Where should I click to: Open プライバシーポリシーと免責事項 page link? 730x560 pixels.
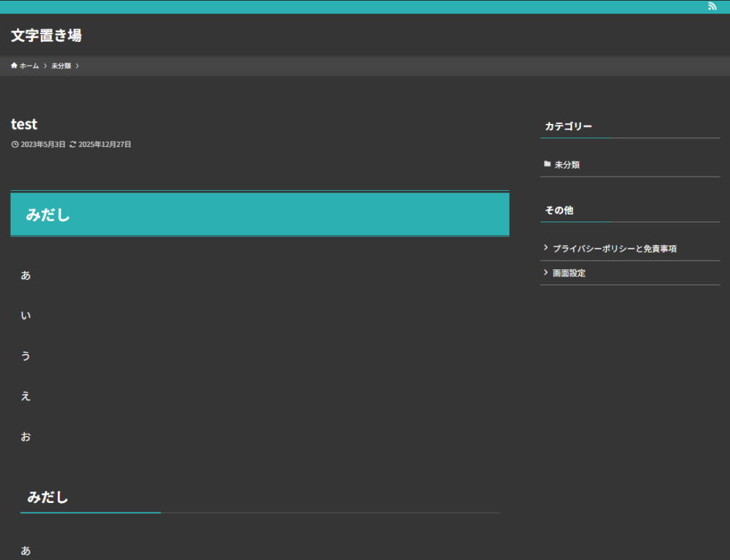click(x=615, y=249)
